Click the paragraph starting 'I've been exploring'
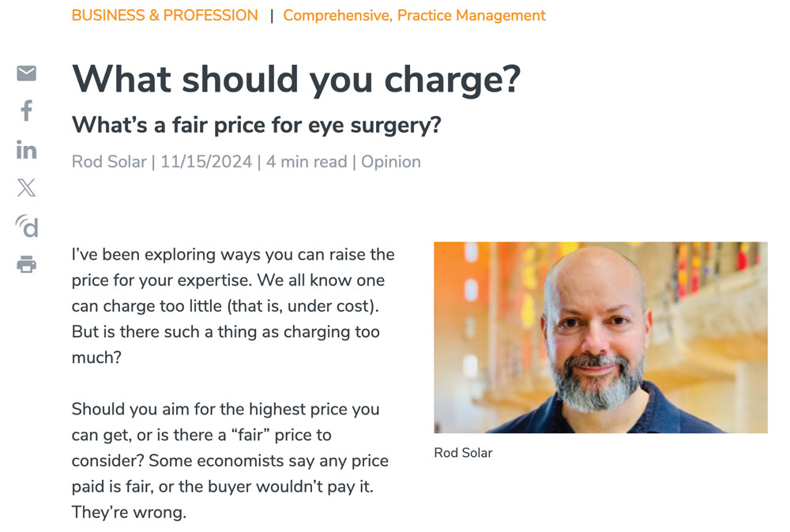This screenshot has height=532, width=790. (x=233, y=305)
